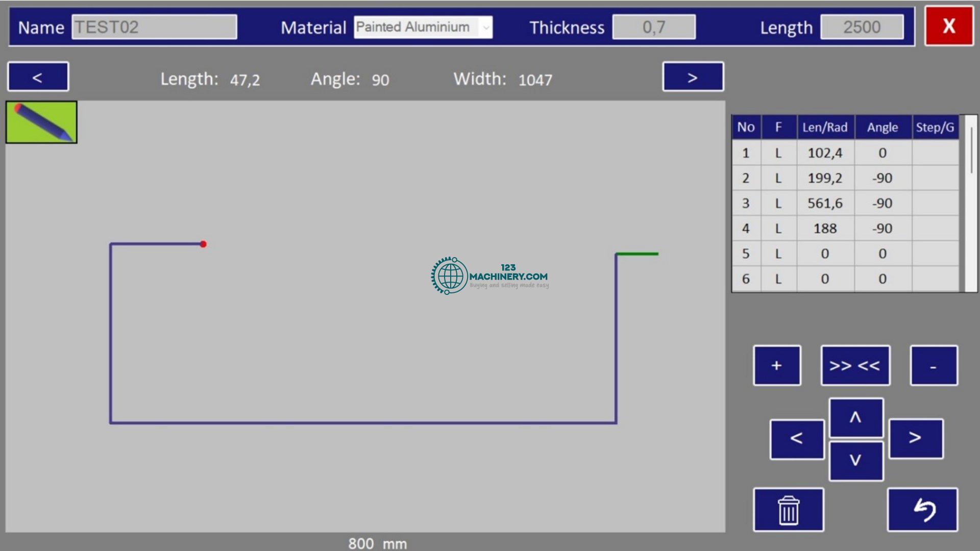This screenshot has height=551, width=980.
Task: Select the pencil drawing tool
Action: point(41,122)
